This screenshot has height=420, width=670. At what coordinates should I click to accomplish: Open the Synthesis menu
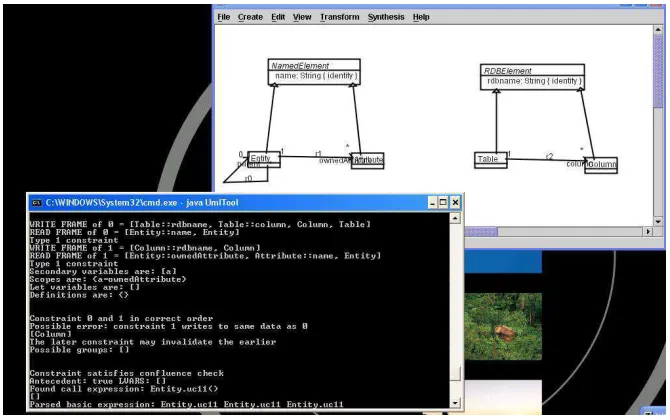coord(386,17)
